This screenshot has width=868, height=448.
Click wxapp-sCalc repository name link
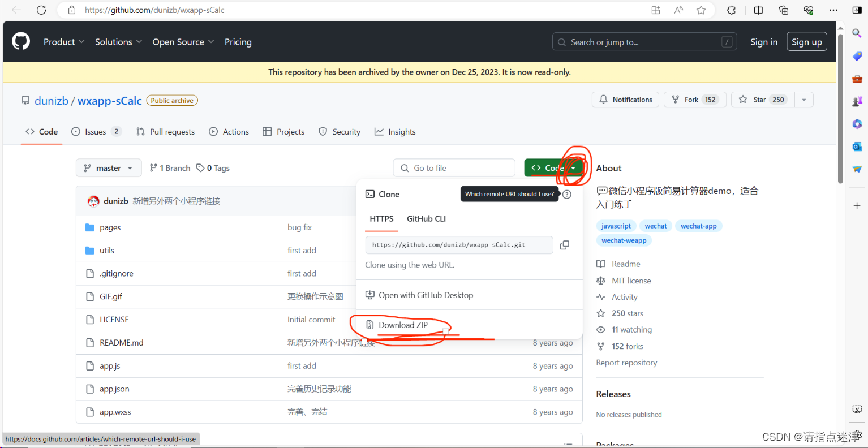[x=110, y=101]
